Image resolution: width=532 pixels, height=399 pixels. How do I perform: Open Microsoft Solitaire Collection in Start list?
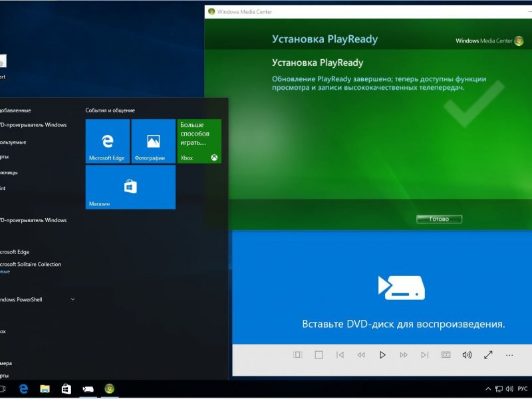point(31,264)
